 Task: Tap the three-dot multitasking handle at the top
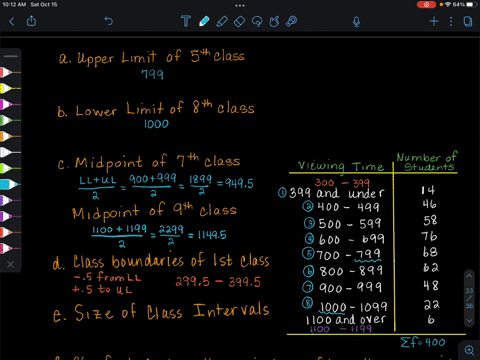(240, 5)
